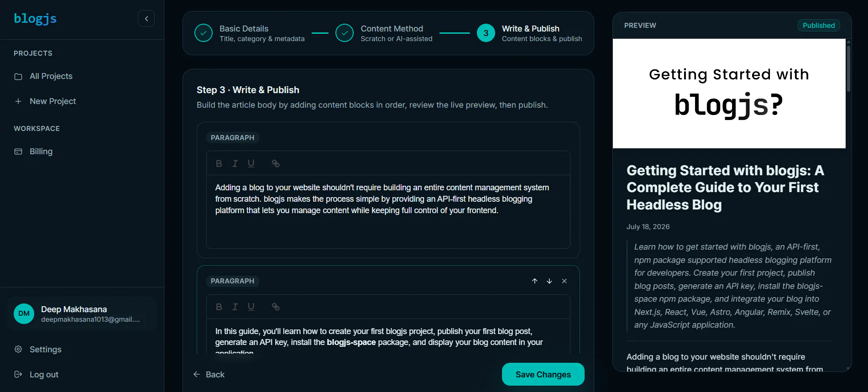Image resolution: width=868 pixels, height=392 pixels.
Task: Click the first PARAGRAPH block label
Action: coord(232,138)
